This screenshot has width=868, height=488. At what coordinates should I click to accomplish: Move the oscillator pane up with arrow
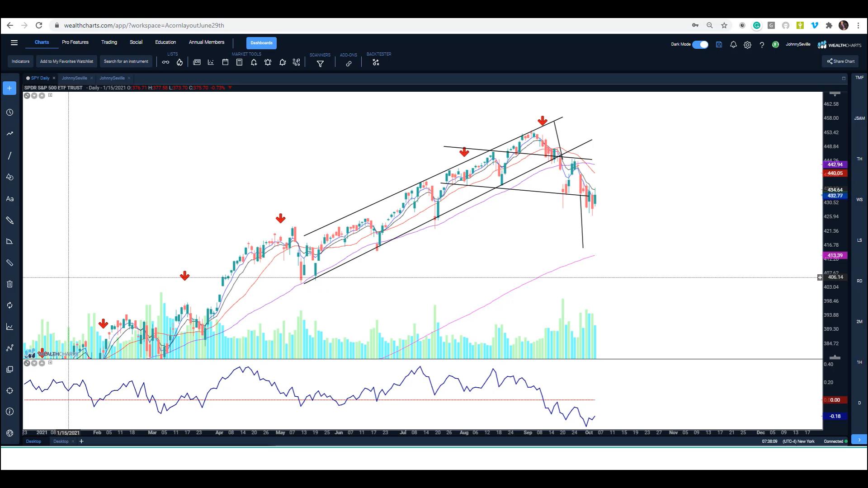[x=42, y=363]
